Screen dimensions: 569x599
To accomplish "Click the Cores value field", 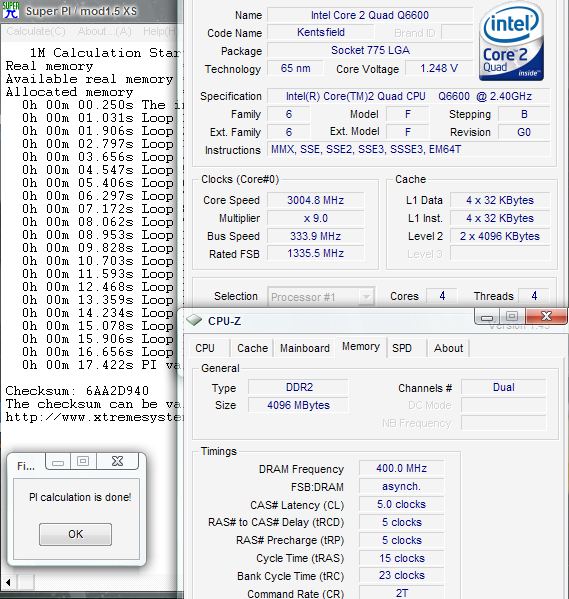I will (442, 296).
